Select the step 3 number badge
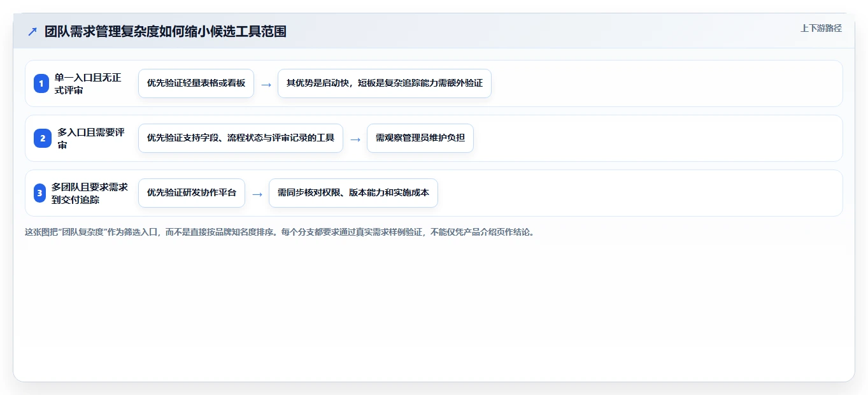This screenshot has height=395, width=868. tap(40, 193)
